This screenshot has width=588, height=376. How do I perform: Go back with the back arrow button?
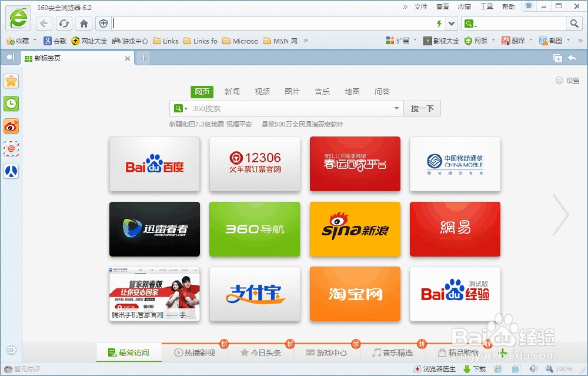44,24
